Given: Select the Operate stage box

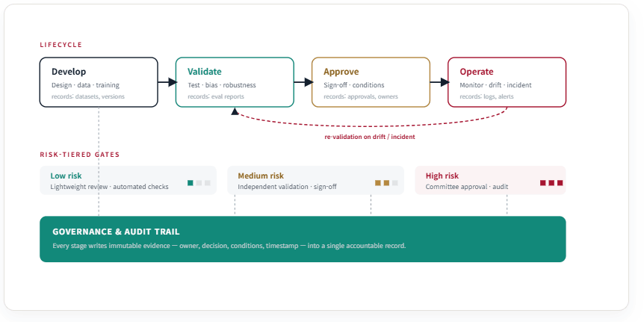Looking at the screenshot, I should click(507, 82).
